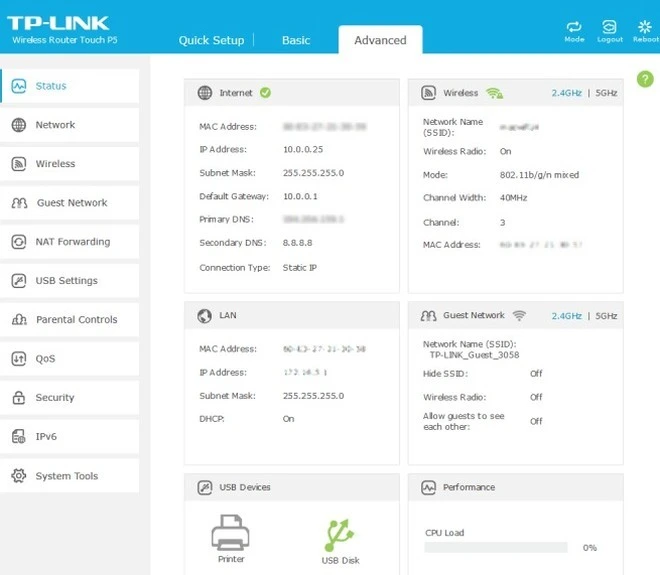Go to Parental Controls settings

[76, 320]
